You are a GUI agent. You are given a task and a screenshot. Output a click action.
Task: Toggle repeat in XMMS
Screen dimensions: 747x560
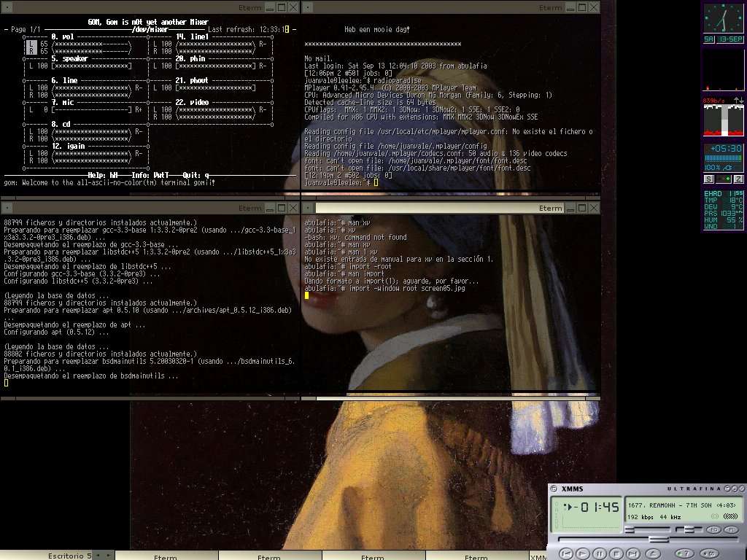709,554
